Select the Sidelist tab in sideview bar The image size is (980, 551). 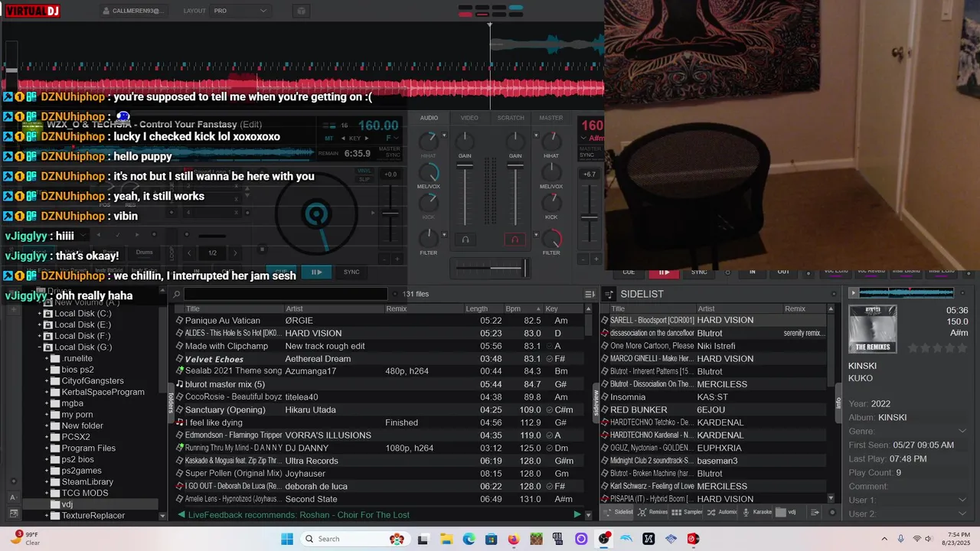pyautogui.click(x=619, y=512)
